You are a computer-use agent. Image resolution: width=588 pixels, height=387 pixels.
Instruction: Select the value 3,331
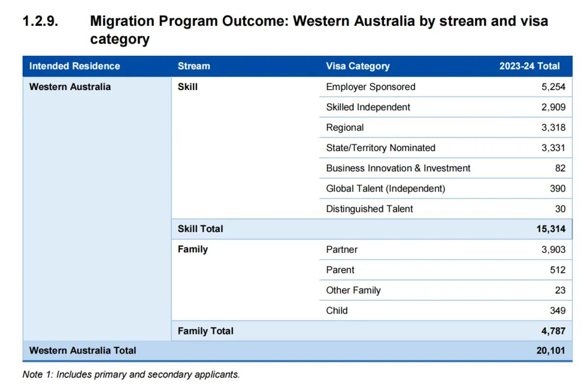tap(553, 148)
